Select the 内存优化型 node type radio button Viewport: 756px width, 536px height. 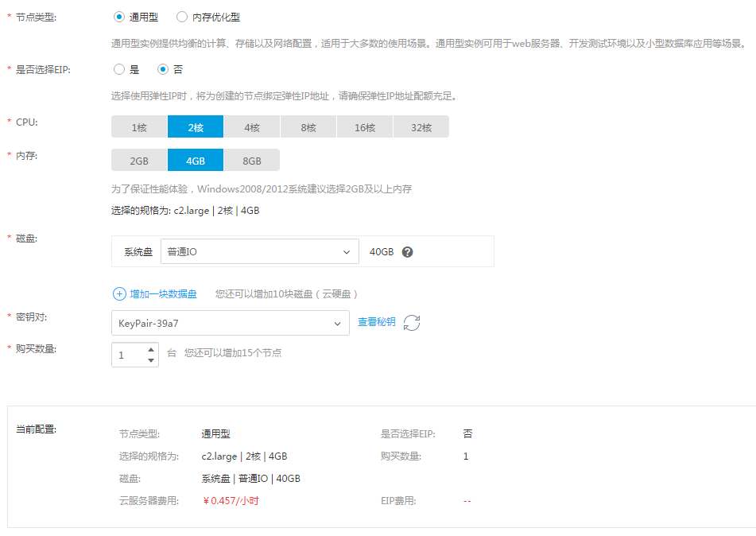click(x=182, y=17)
